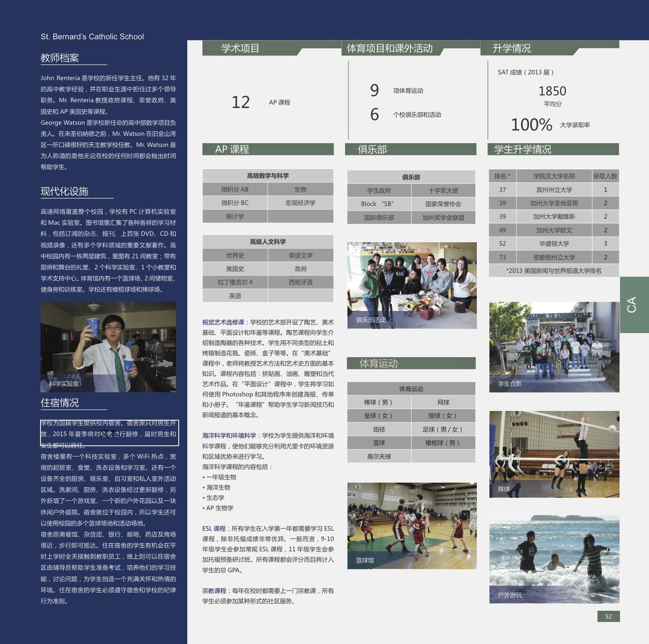
Task: Select the 教师档案 heading
Action: click(x=60, y=58)
